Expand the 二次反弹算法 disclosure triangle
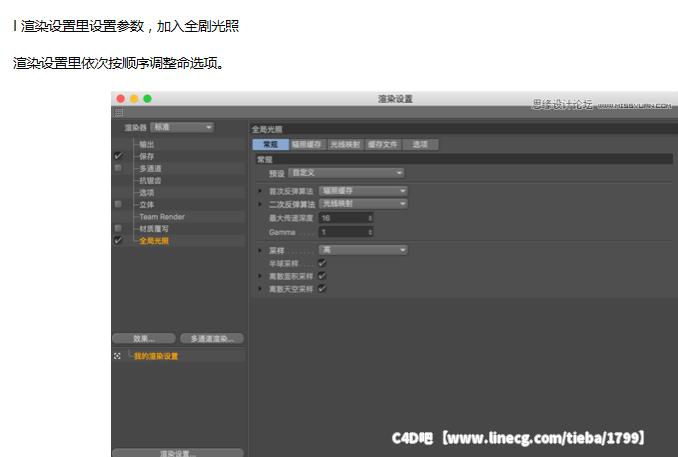 point(260,204)
